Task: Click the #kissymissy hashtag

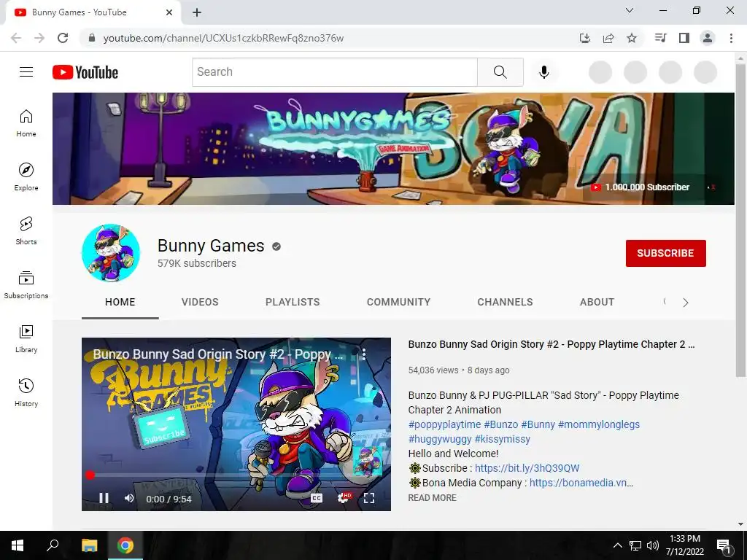Action: [502, 439]
